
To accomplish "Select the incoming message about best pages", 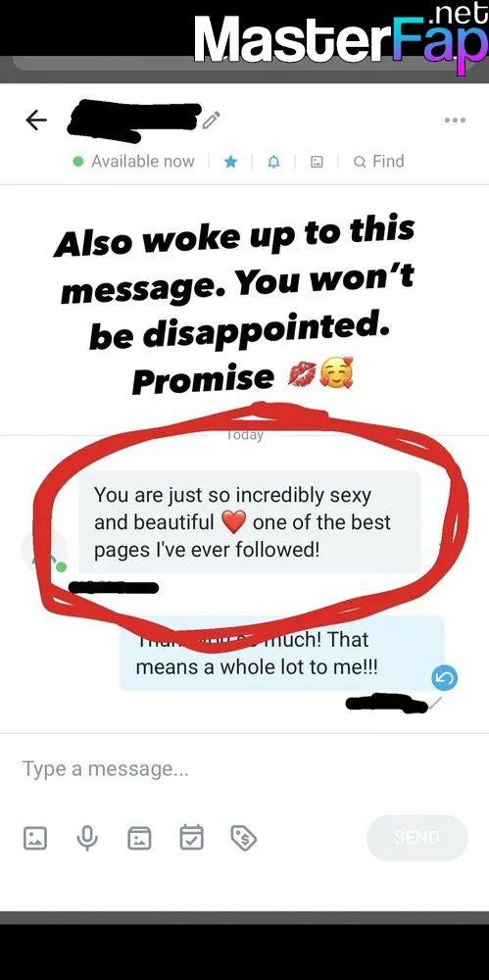I will point(250,522).
